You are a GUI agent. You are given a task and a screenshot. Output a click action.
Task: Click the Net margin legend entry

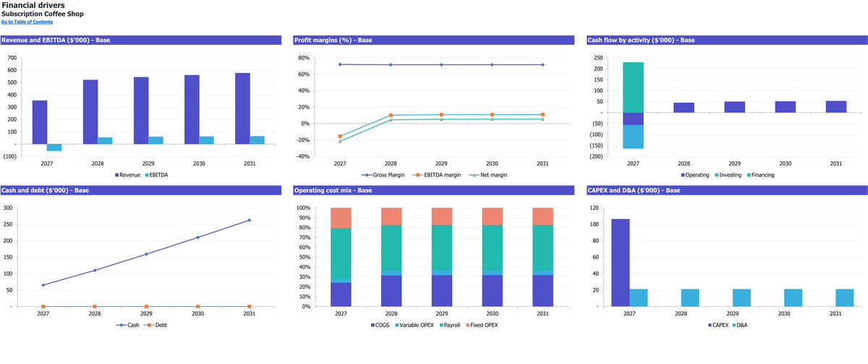point(488,175)
